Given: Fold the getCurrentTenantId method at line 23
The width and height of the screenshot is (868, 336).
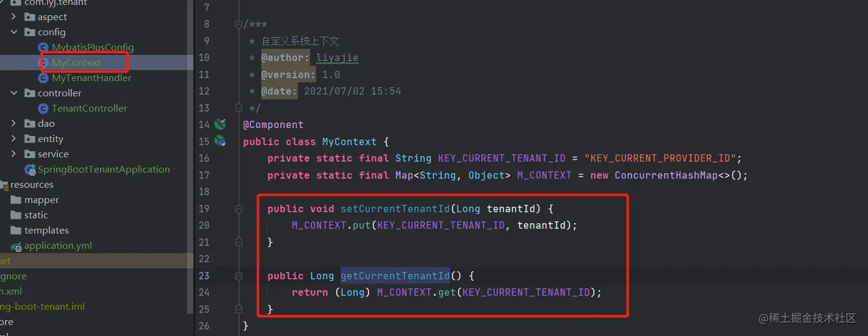Looking at the screenshot, I should [239, 276].
